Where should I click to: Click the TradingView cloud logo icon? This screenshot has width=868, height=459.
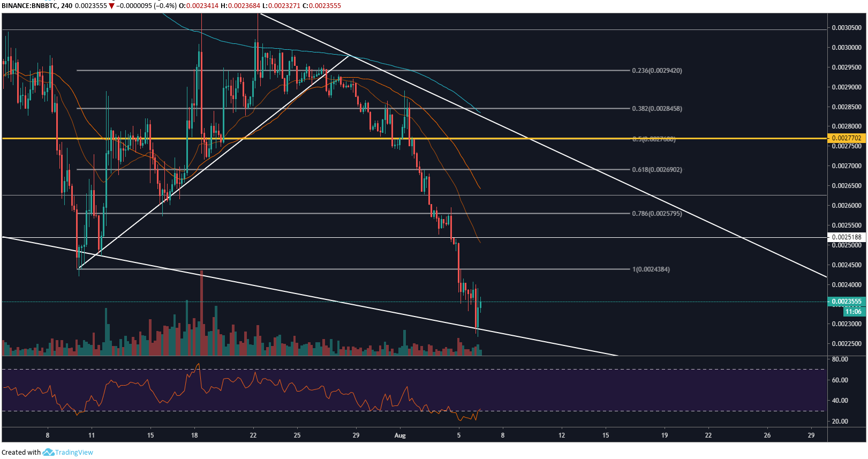(48, 453)
